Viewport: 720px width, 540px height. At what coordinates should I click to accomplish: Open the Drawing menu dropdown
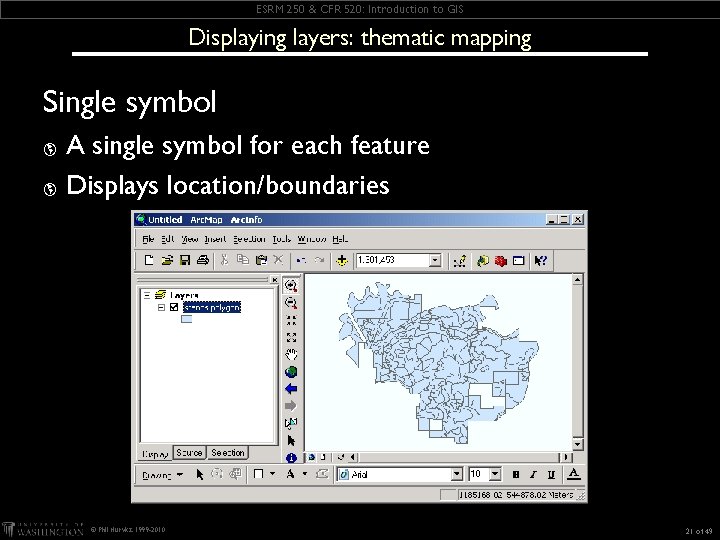coord(163,475)
